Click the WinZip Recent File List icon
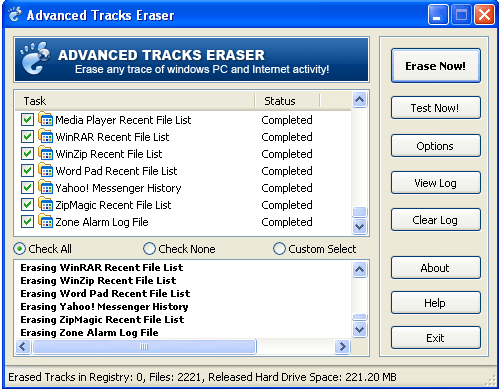499x389 pixels. [46, 153]
